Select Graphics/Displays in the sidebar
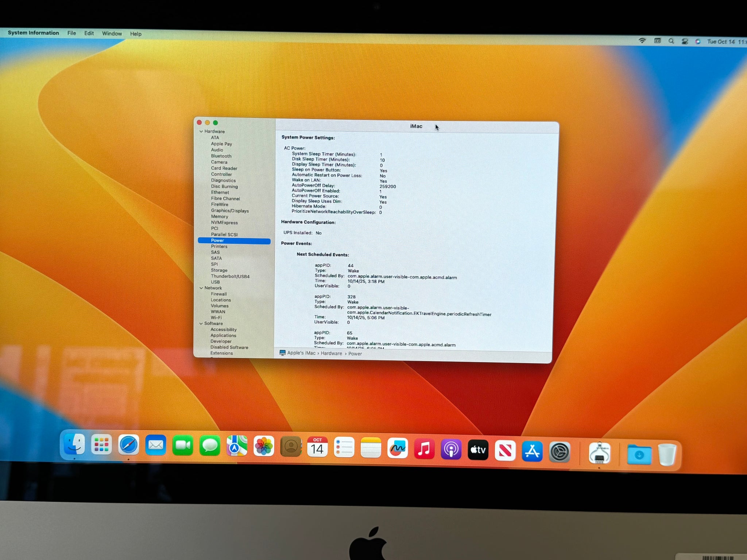This screenshot has width=747, height=560. point(230,211)
